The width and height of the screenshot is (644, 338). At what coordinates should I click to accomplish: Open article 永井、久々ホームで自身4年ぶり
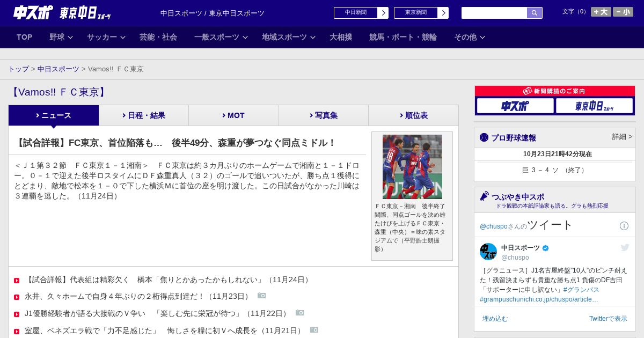tap(138, 296)
